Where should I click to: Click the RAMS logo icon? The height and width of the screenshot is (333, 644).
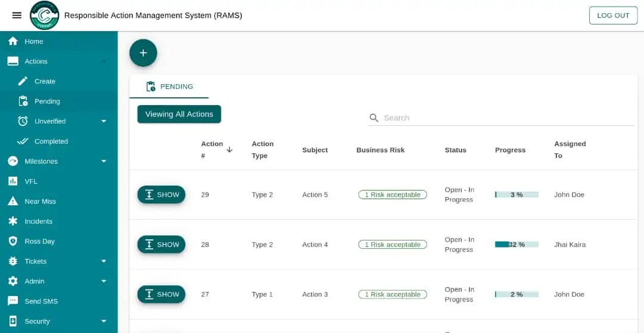pos(45,16)
